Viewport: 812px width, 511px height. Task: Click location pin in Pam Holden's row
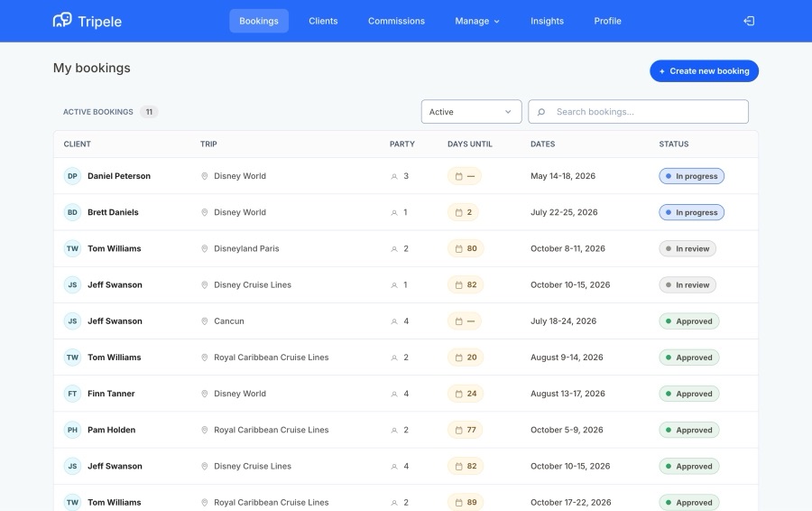click(205, 430)
